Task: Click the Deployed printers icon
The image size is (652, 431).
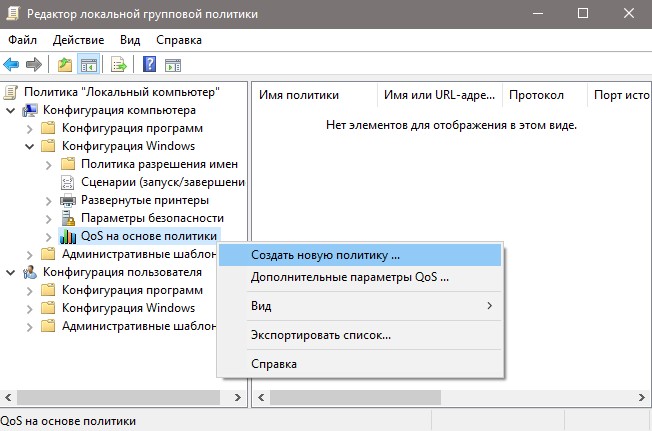Action: 68,200
